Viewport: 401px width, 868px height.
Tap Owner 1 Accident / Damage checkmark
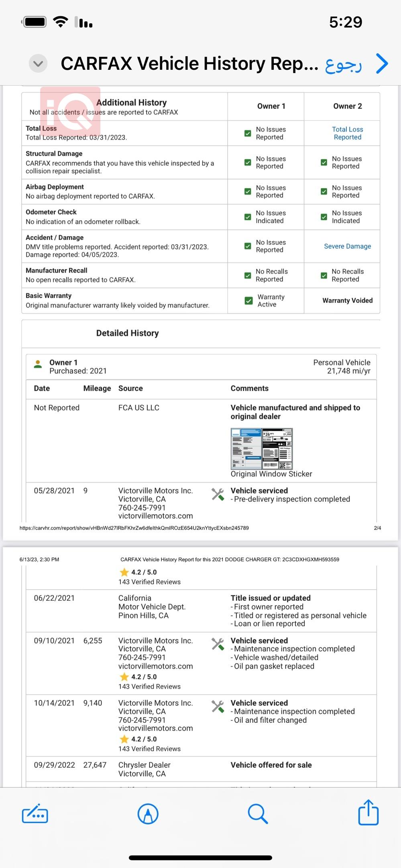coord(248,246)
